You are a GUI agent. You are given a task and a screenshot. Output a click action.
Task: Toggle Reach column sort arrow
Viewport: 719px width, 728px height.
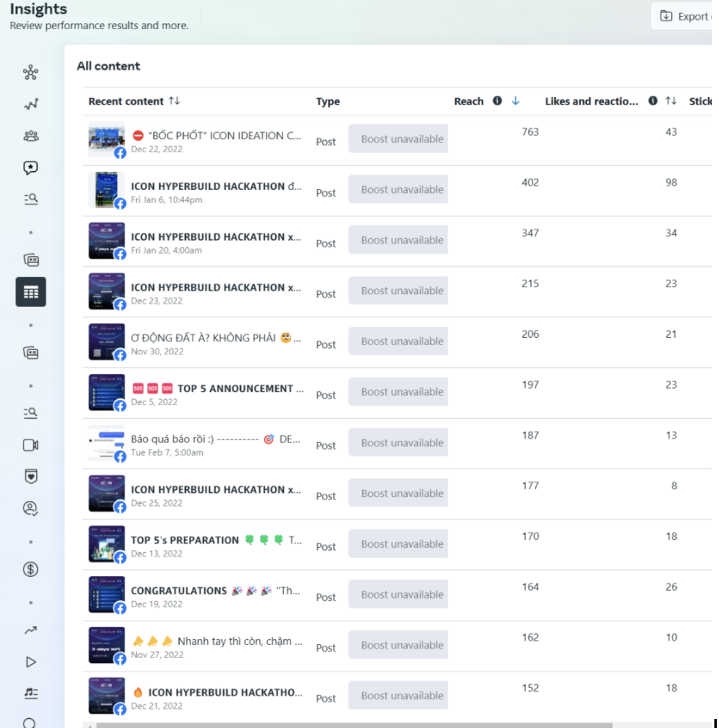516,101
